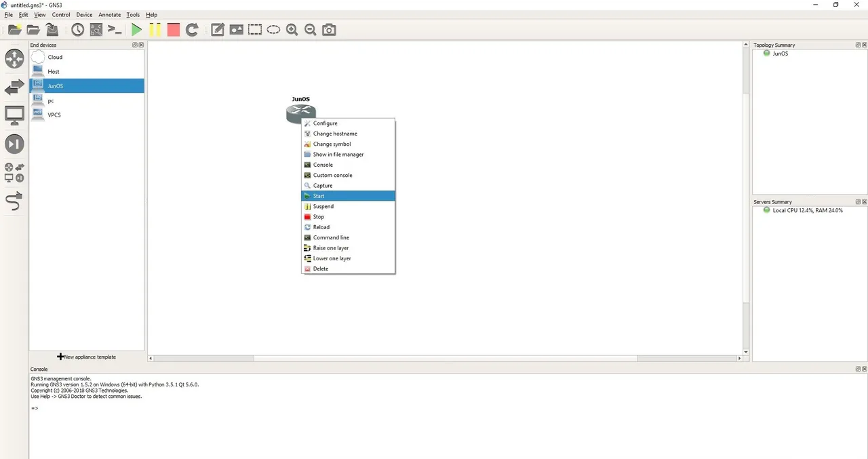Choose Custom console in context menu

pyautogui.click(x=348, y=175)
